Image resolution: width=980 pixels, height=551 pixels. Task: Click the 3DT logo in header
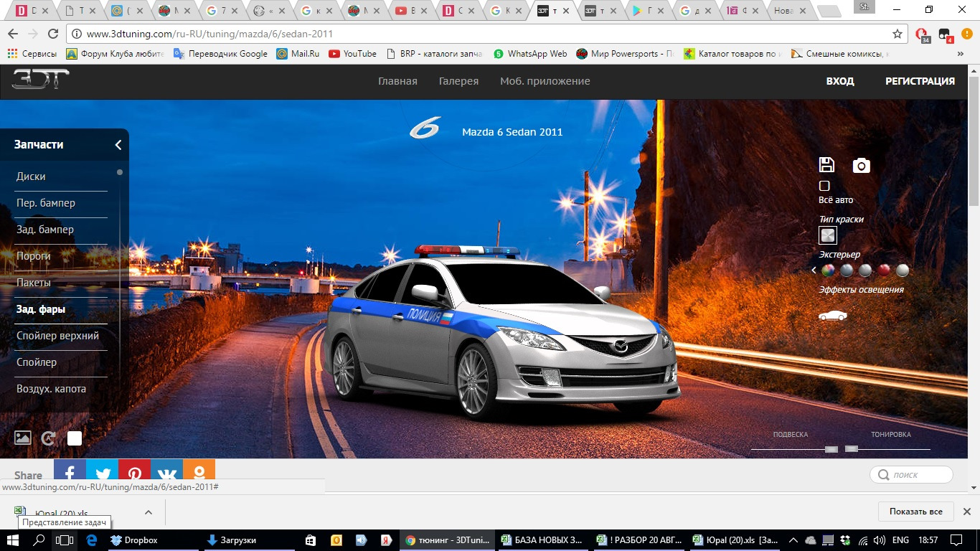(x=40, y=80)
